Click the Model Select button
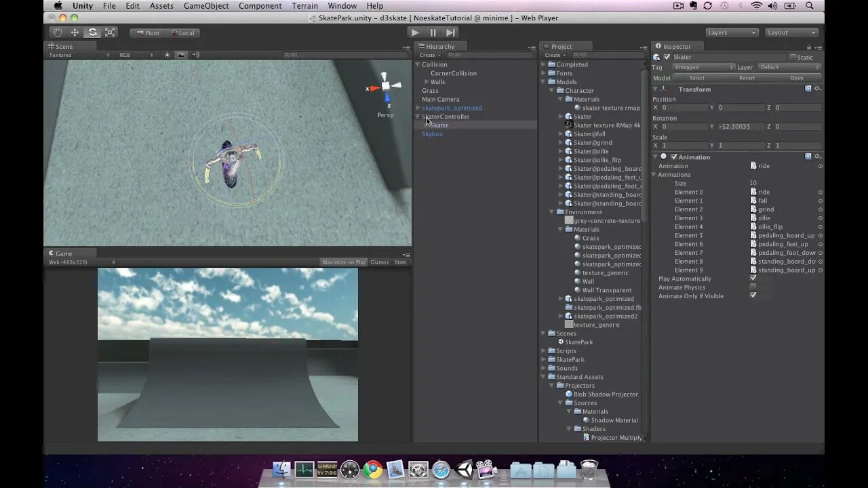Image resolution: width=868 pixels, height=488 pixels. 697,78
